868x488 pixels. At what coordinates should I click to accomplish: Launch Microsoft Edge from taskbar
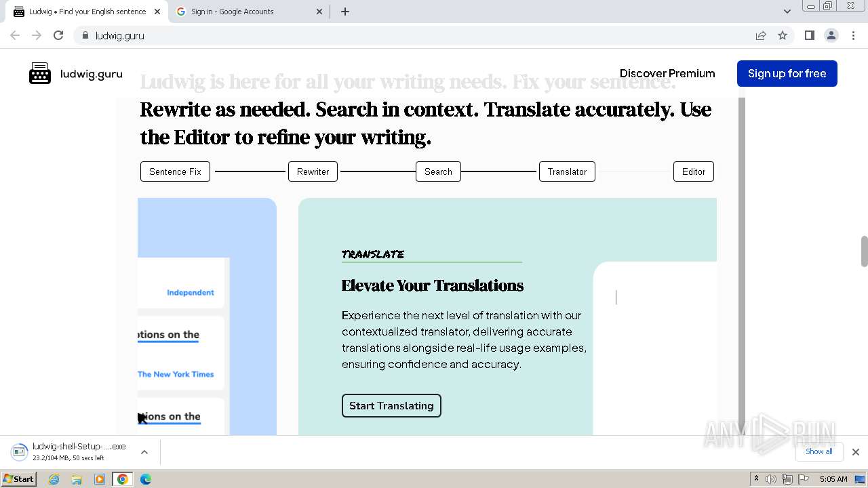(145, 479)
